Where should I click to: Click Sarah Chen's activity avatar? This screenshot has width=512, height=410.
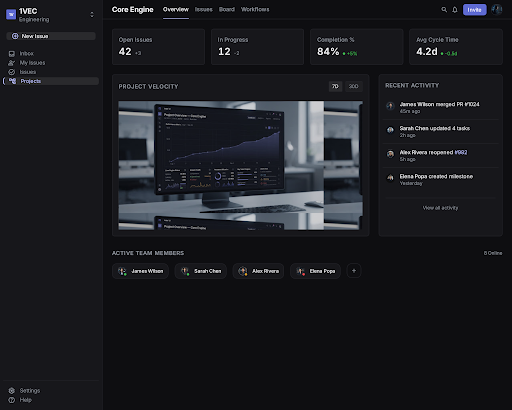(390, 130)
